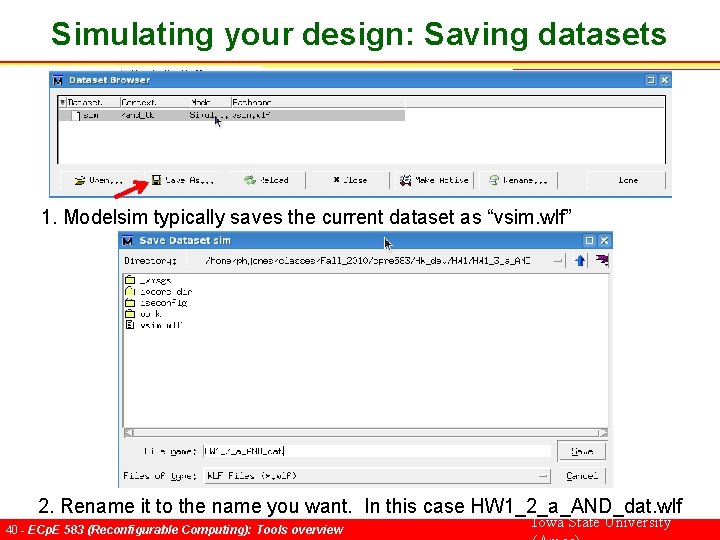
Task: Click the File name input field
Action: 377,451
